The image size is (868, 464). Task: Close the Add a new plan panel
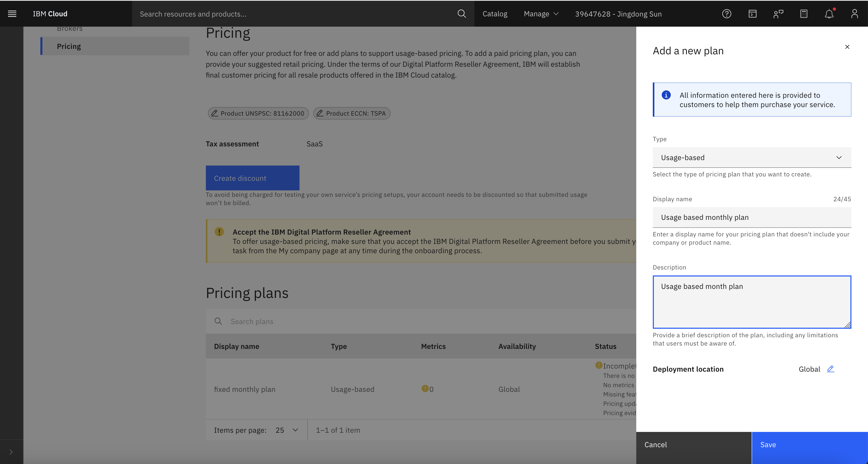847,47
